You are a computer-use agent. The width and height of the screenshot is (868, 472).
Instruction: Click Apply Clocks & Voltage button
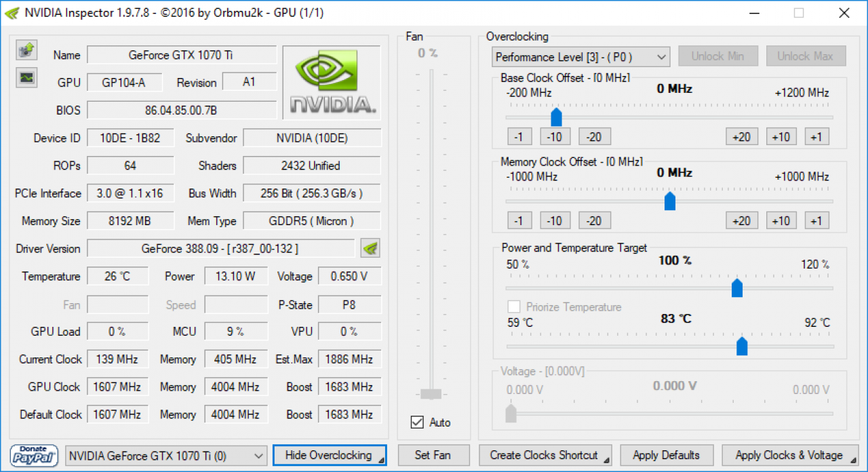pyautogui.click(x=789, y=455)
